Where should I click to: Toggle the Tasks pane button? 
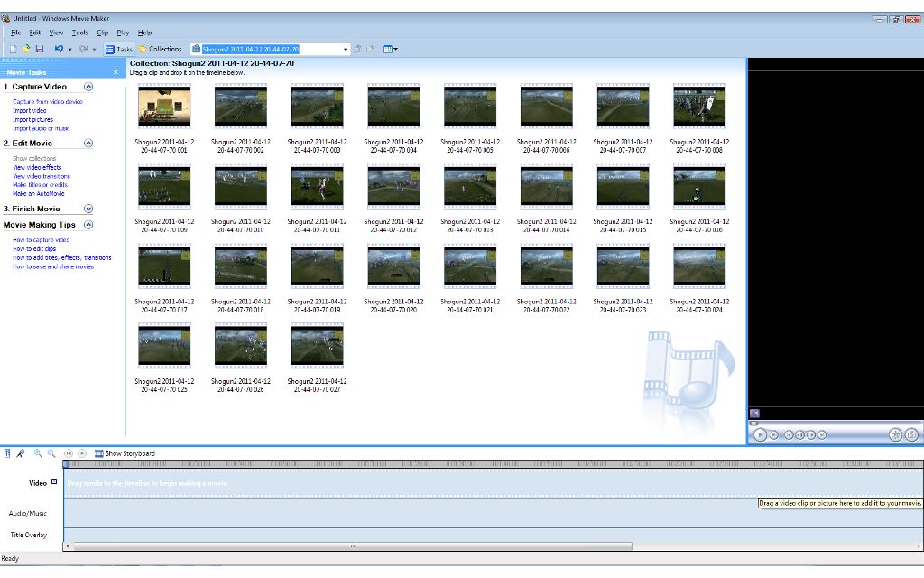(118, 50)
